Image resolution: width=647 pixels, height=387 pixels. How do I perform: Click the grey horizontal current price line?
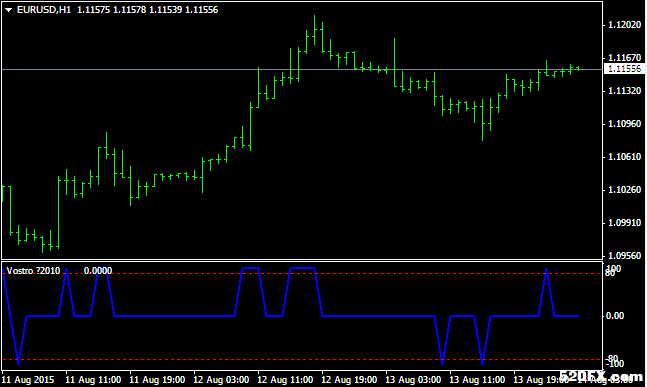point(301,69)
